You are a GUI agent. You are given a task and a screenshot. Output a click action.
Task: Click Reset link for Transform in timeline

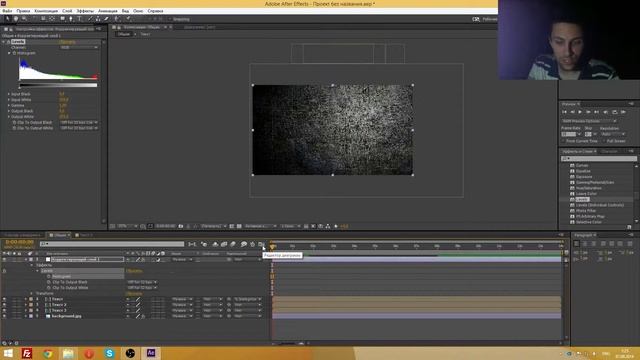click(x=134, y=293)
